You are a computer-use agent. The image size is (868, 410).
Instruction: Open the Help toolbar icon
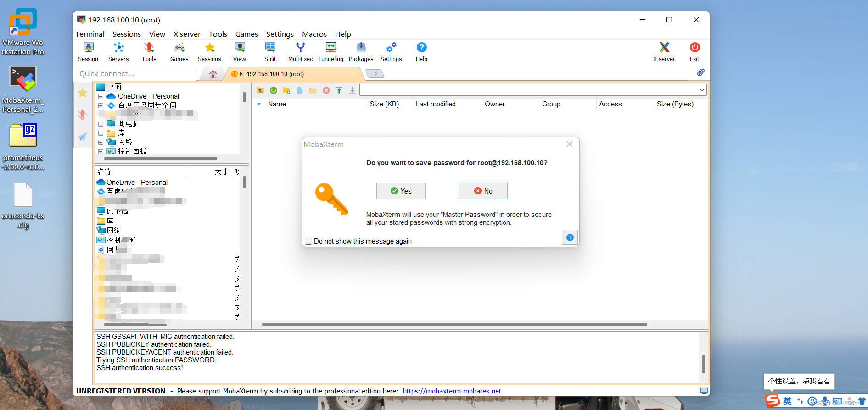421,52
